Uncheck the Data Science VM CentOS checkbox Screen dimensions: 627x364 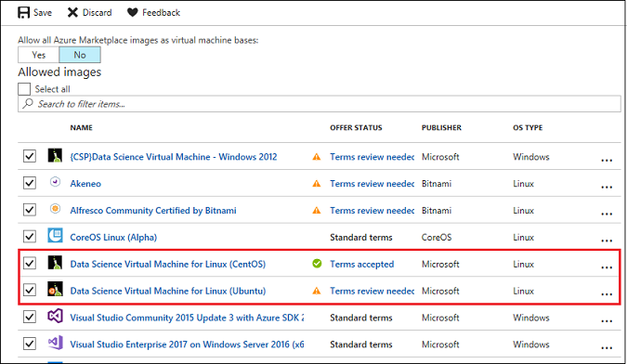coord(29,263)
